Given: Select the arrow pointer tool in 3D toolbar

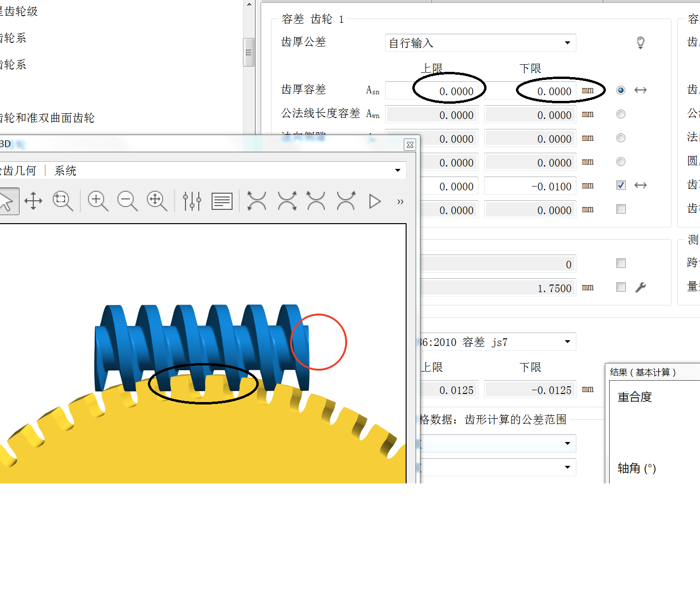Looking at the screenshot, I should 7,201.
